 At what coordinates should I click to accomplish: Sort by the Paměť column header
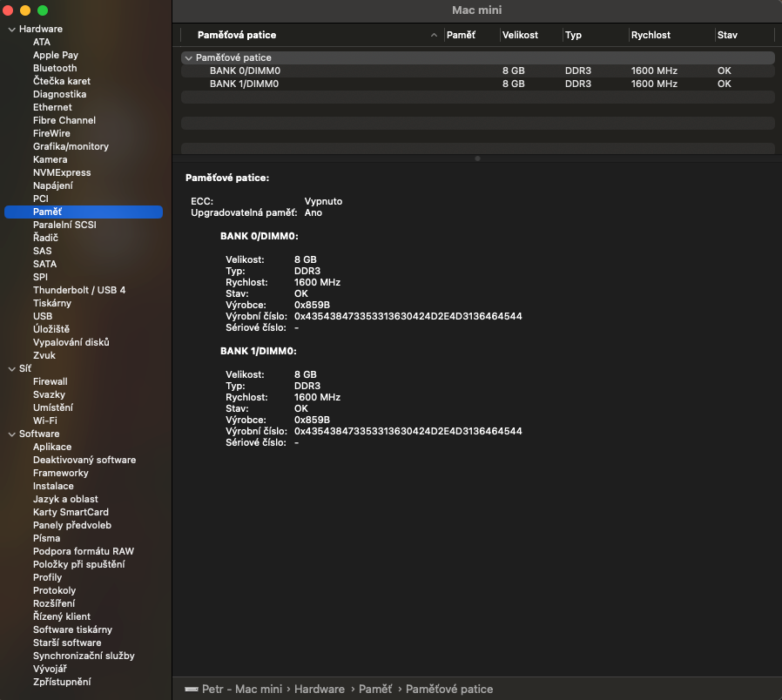461,35
